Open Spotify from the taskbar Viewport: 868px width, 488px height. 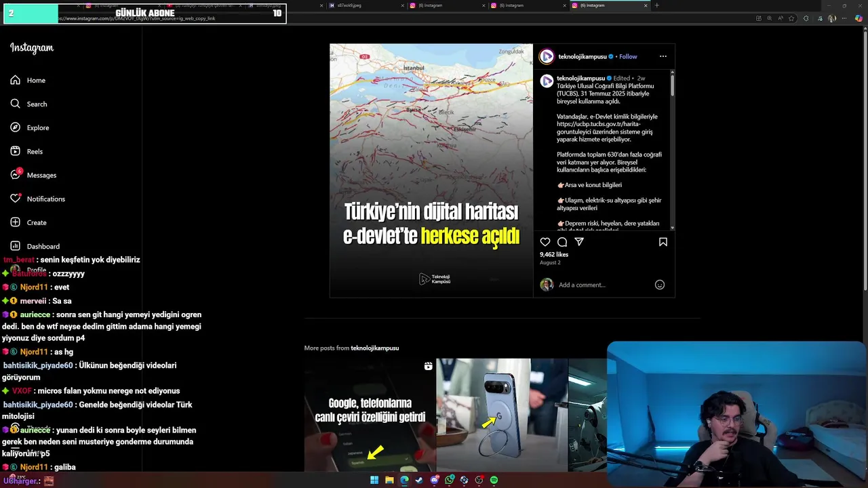tap(494, 480)
